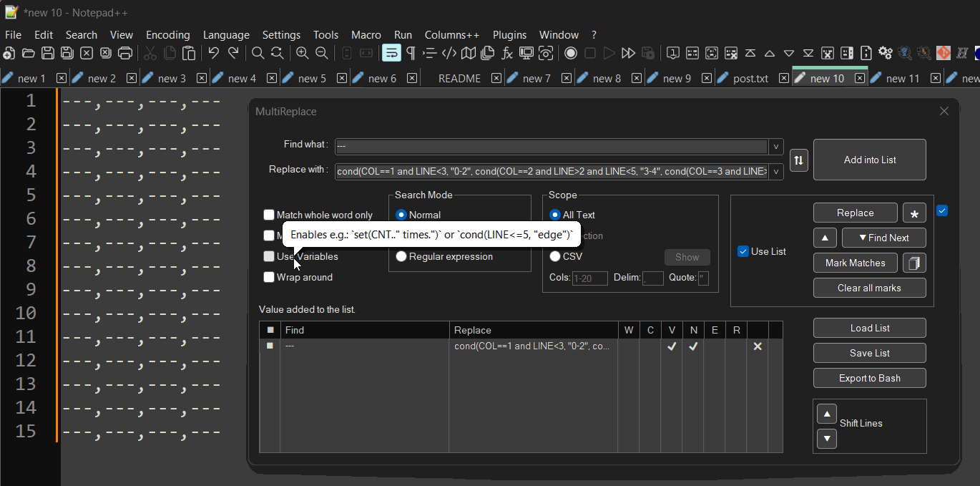The image size is (980, 486).
Task: Open the Replace with history dropdown
Action: tap(775, 171)
